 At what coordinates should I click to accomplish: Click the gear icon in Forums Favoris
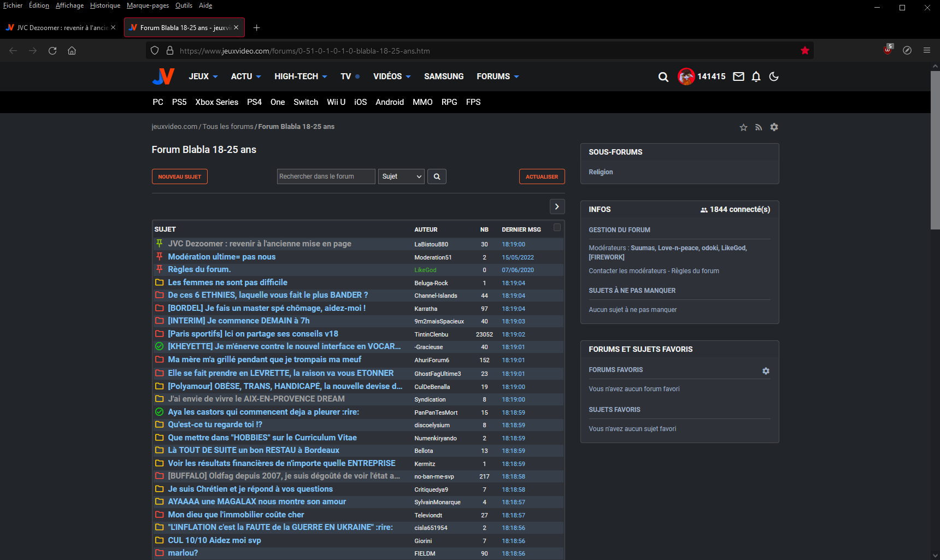[766, 371]
